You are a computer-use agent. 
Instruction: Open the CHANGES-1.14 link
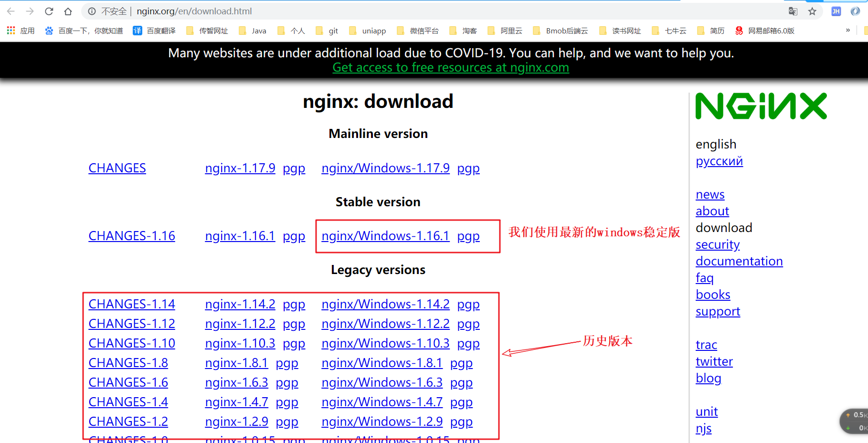(132, 304)
